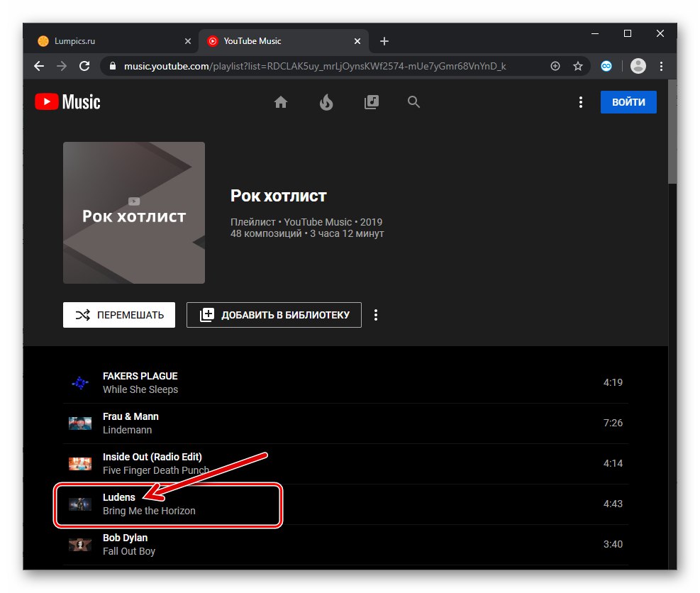Select track title FAKERS PLAGUE
The height and width of the screenshot is (593, 700).
tap(140, 376)
